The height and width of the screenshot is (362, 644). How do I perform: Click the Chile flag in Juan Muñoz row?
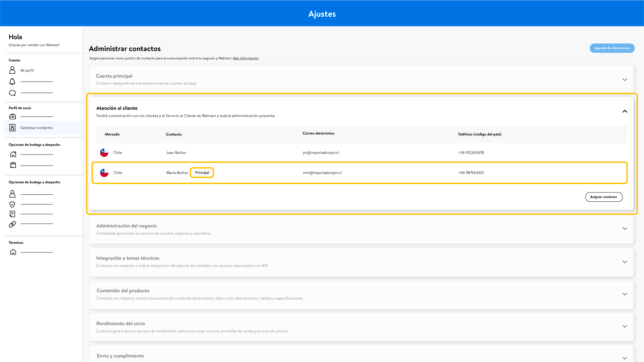coord(104,153)
